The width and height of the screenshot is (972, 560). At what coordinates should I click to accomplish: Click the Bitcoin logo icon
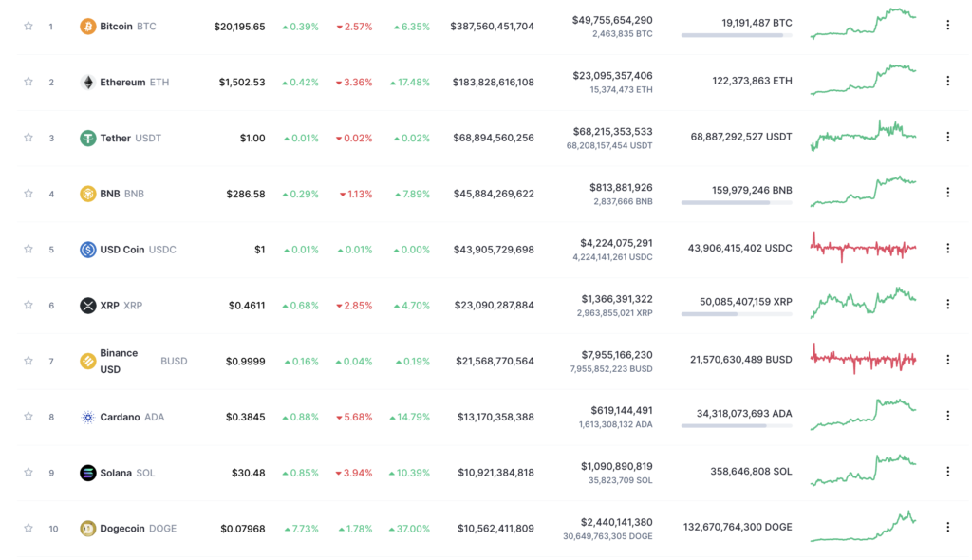[88, 27]
